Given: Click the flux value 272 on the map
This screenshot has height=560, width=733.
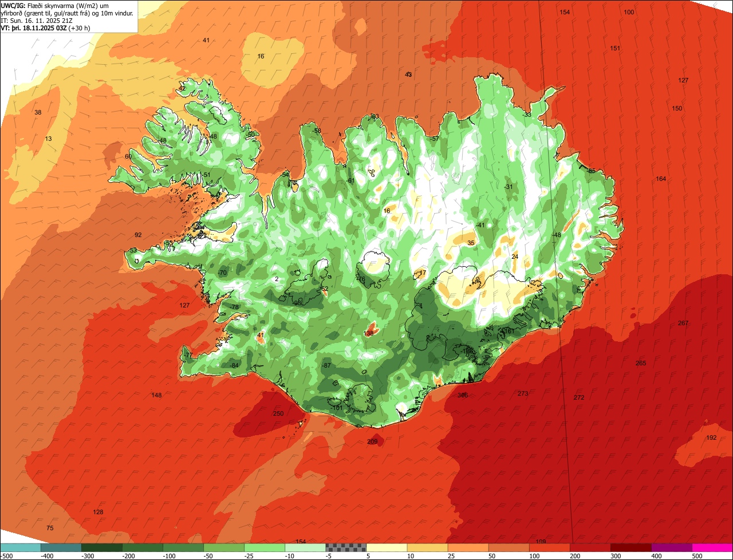Looking at the screenshot, I should click(579, 397).
